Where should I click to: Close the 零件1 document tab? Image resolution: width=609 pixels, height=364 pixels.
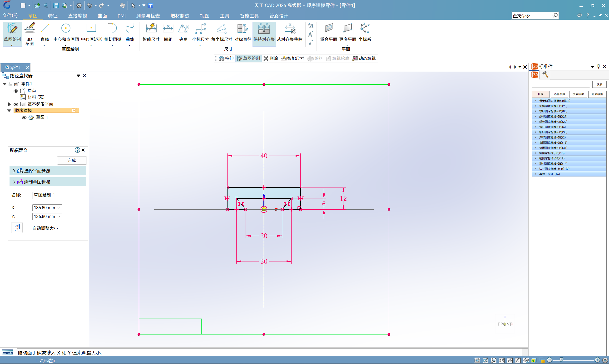click(x=27, y=67)
